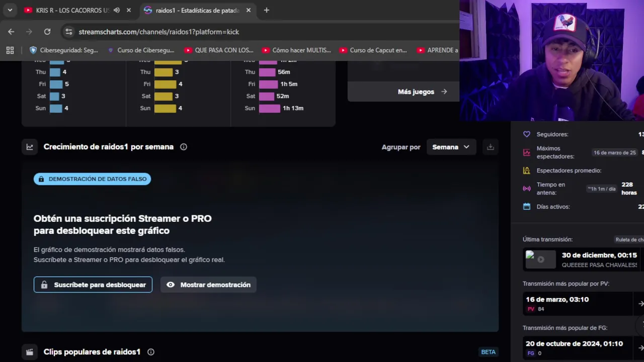Click the Espectadores promedio icon
Screen dimensions: 644x362
tap(527, 170)
